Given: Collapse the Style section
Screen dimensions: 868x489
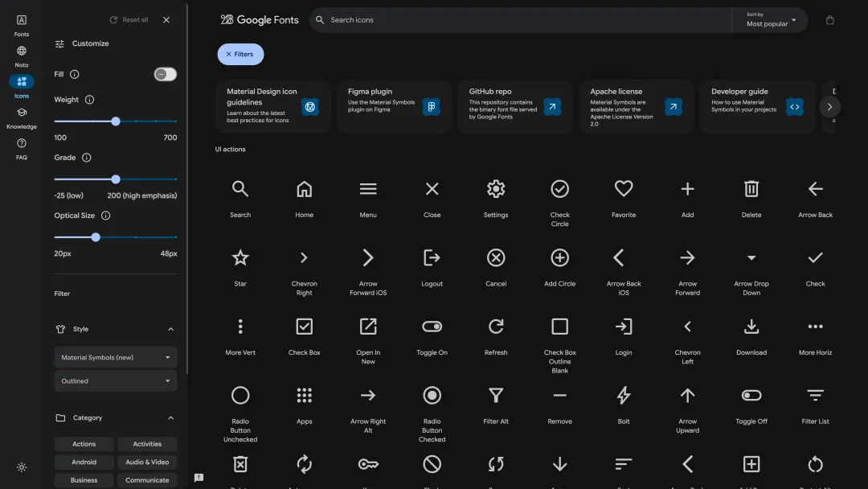Looking at the screenshot, I should [x=170, y=329].
